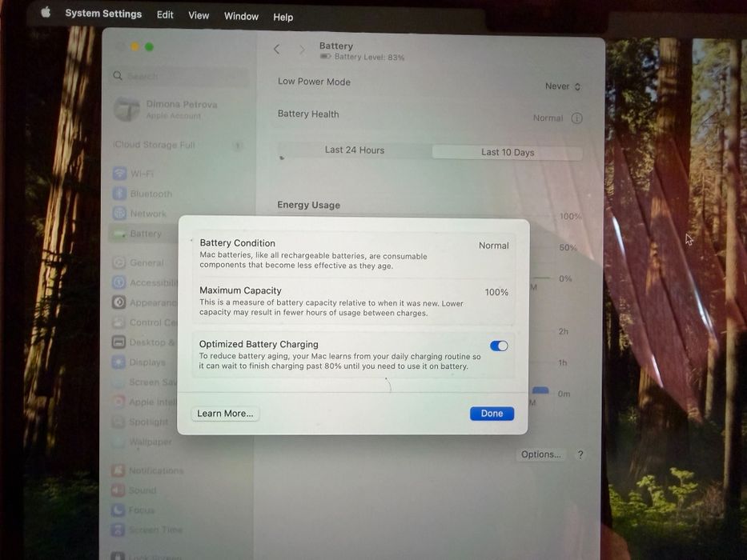Disable Optimized Battery Charging switch
Image resolution: width=747 pixels, height=560 pixels.
click(499, 346)
